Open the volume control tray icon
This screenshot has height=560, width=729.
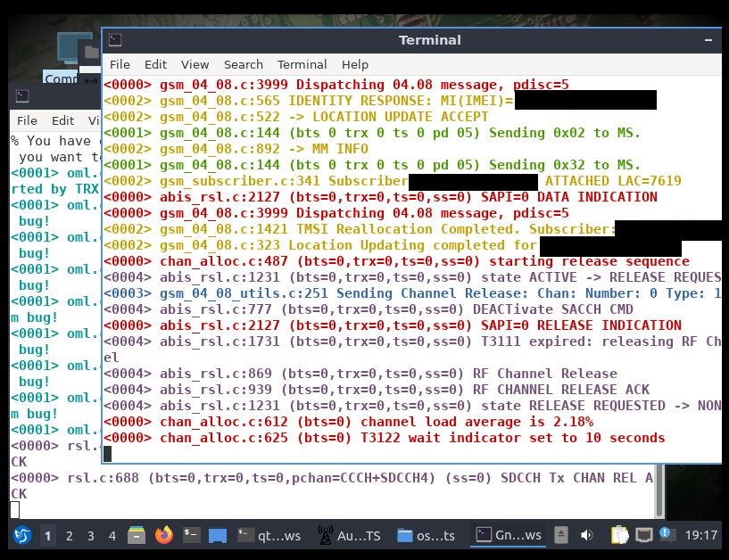coord(586,535)
